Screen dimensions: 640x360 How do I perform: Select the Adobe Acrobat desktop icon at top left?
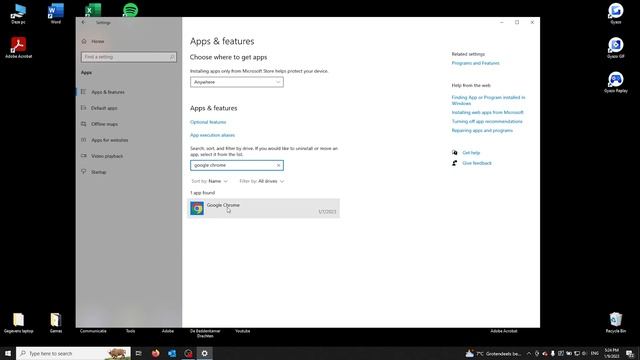tap(18, 47)
